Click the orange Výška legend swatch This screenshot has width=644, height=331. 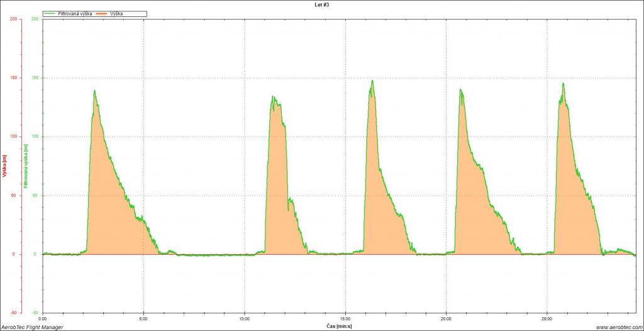tap(103, 13)
